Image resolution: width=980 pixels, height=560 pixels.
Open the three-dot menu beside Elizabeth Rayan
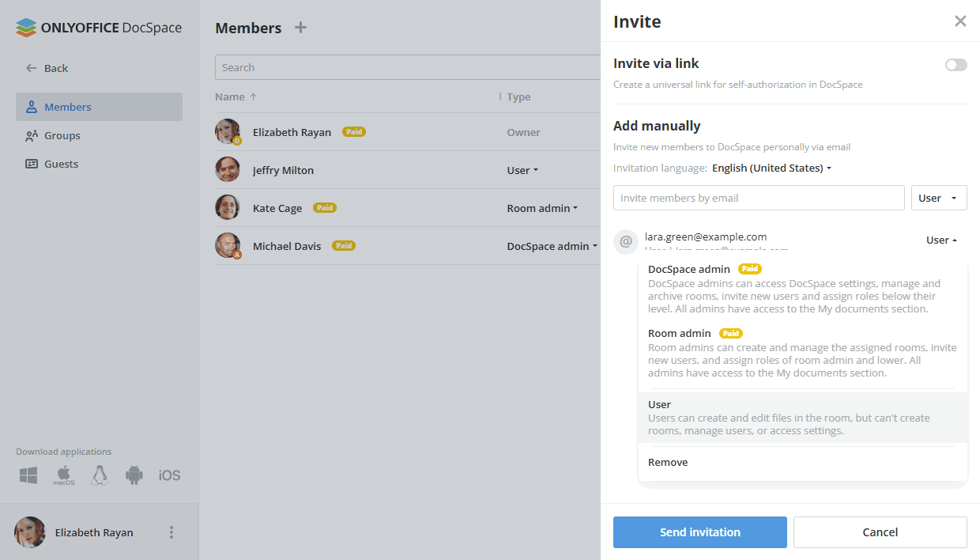[x=171, y=532]
